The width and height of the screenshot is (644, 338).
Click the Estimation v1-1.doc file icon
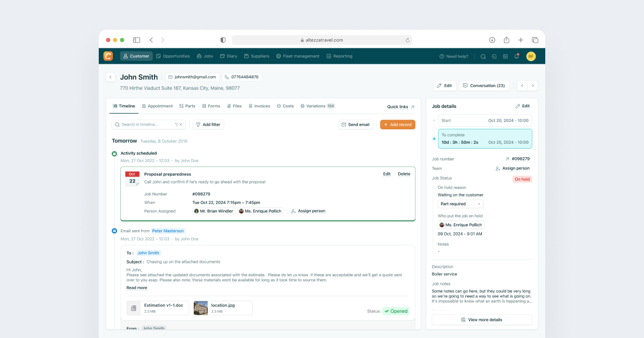134,308
